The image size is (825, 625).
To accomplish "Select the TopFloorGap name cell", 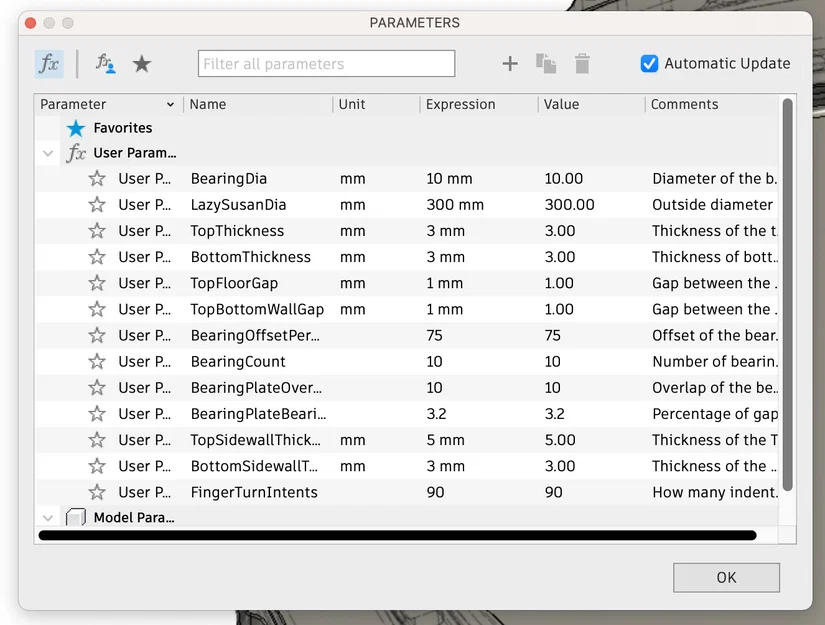I will click(234, 283).
